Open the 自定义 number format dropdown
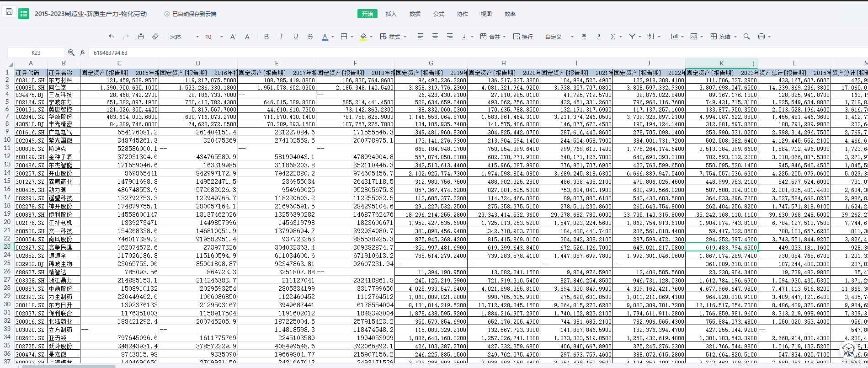The height and width of the screenshot is (368, 868). (559, 37)
